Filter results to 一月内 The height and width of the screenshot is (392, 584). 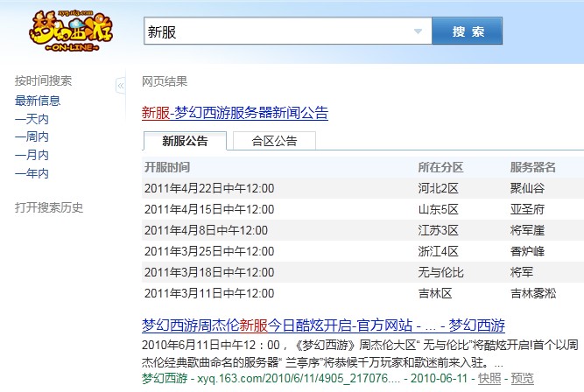pyautogui.click(x=32, y=155)
